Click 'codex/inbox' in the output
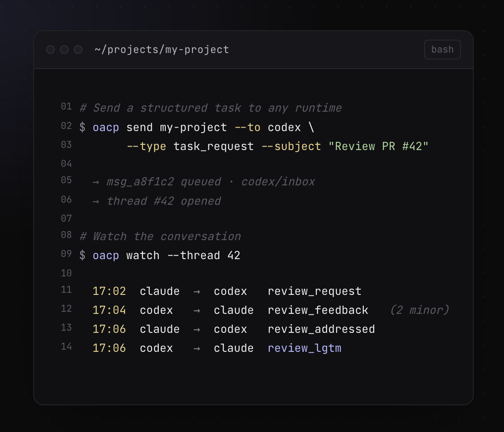504x432 pixels. point(278,182)
